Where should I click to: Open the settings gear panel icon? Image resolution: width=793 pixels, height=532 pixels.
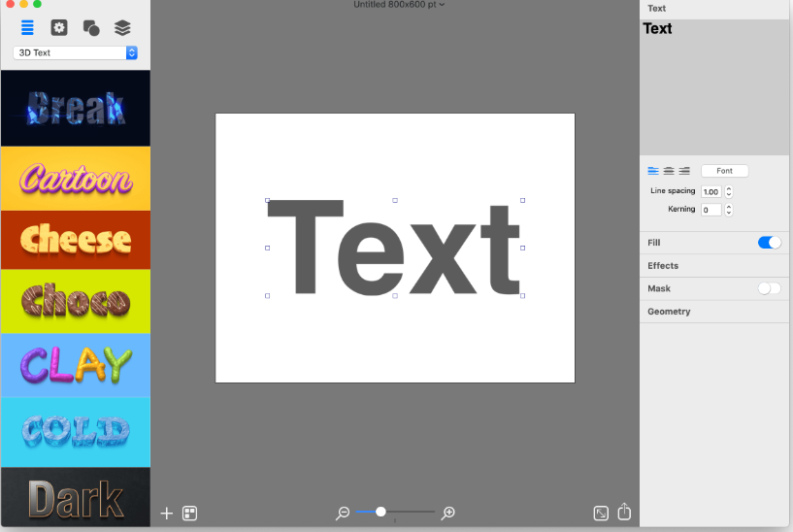[59, 28]
